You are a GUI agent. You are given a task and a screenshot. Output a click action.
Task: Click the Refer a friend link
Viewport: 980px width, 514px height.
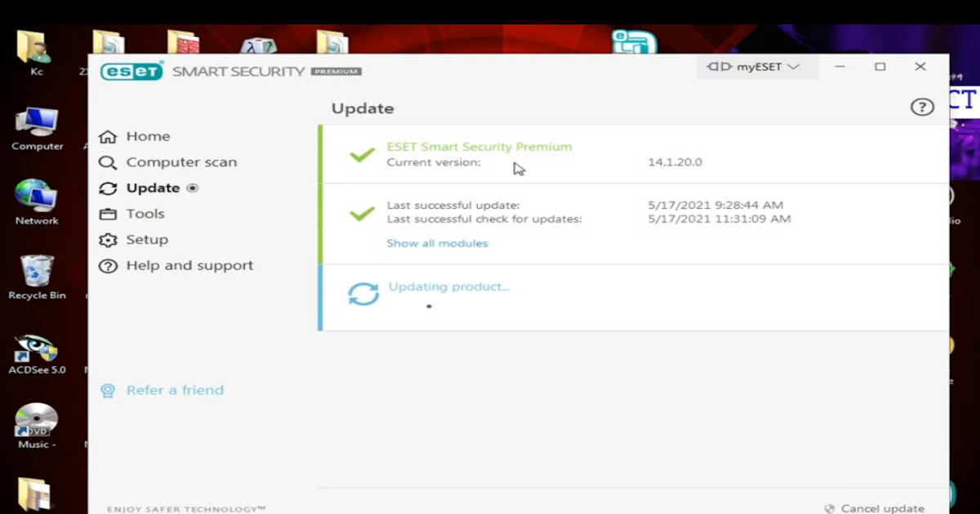175,390
